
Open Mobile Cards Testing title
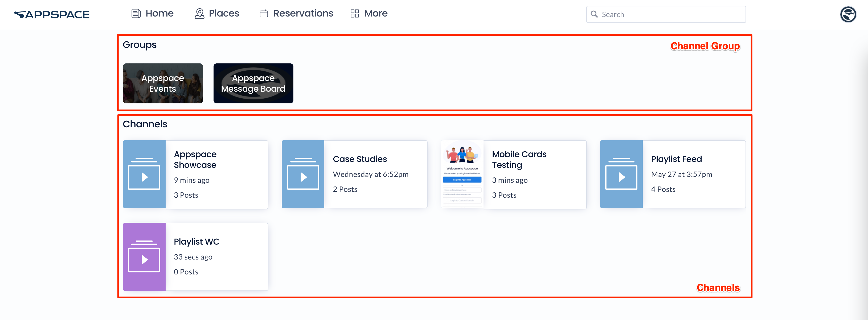point(519,160)
